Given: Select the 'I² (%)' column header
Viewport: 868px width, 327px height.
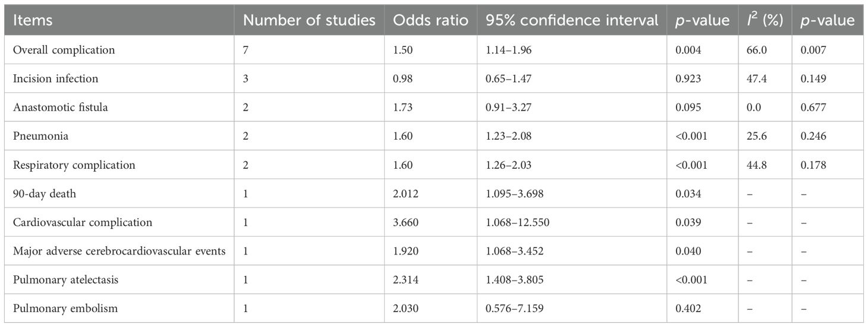Looking at the screenshot, I should pyautogui.click(x=766, y=20).
